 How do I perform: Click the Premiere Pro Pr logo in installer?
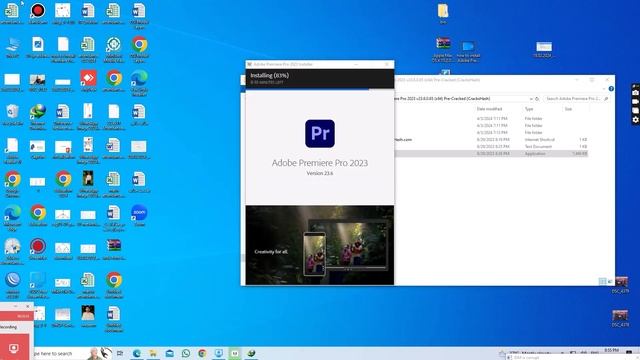pos(320,133)
